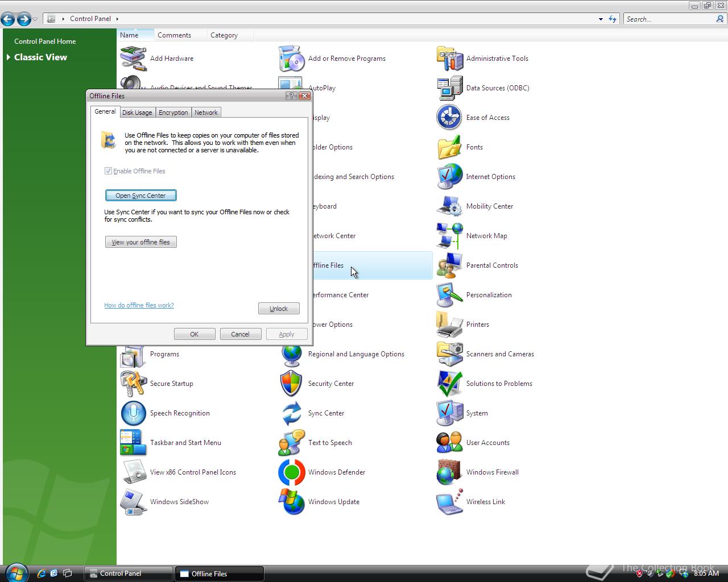Screen dimensions: 728x582
Task: Click the Offline Files help question button
Action: tap(291, 96)
